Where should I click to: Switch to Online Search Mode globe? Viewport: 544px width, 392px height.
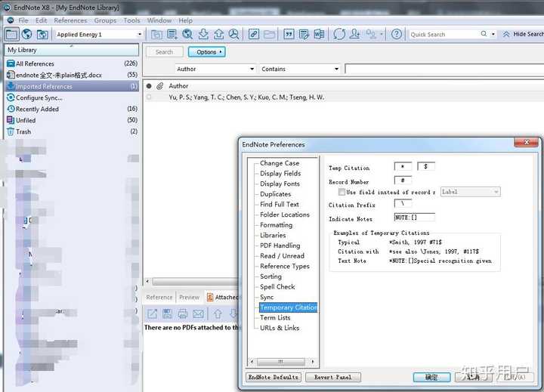[x=26, y=34]
